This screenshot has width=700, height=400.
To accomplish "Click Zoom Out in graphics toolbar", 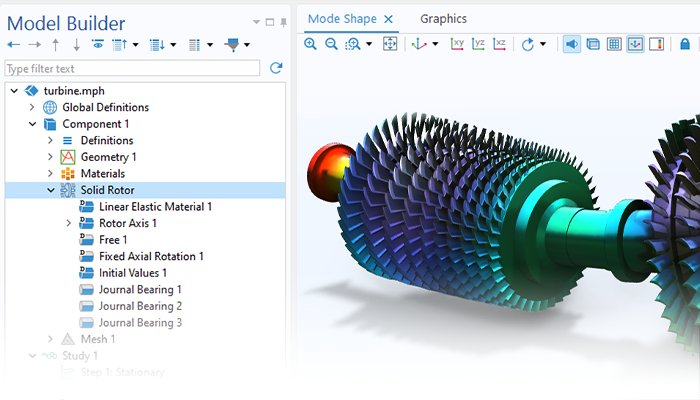I will pos(331,44).
